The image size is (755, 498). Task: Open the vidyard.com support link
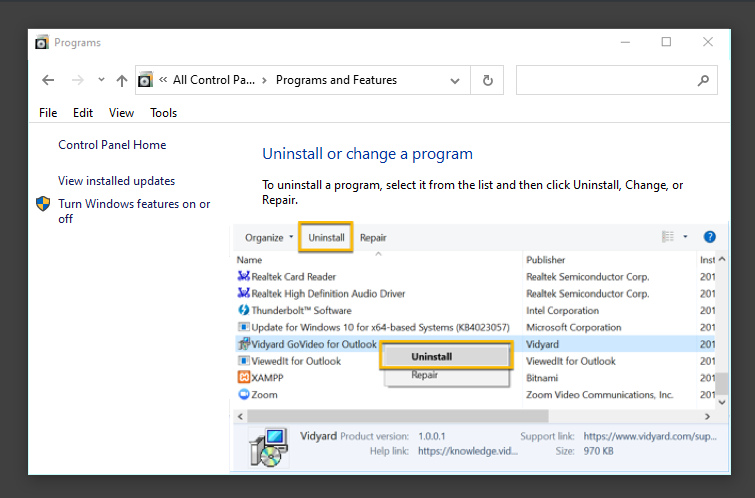[x=650, y=436]
